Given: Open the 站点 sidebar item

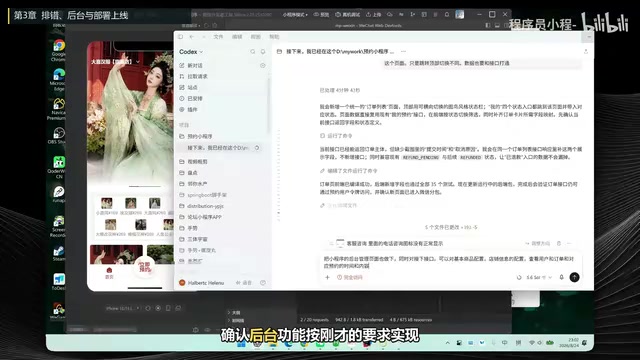Looking at the screenshot, I should [x=193, y=87].
